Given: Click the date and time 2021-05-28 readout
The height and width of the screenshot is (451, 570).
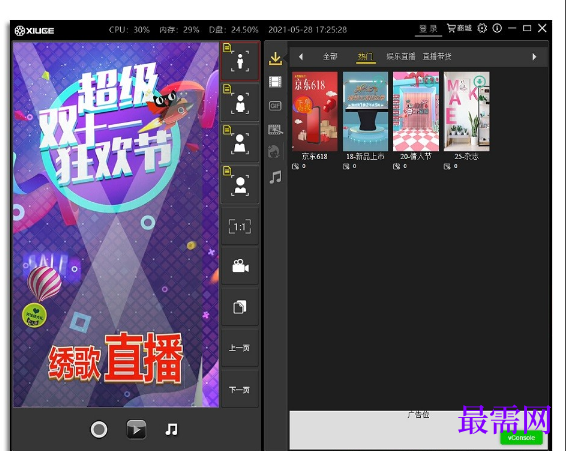Looking at the screenshot, I should (308, 30).
